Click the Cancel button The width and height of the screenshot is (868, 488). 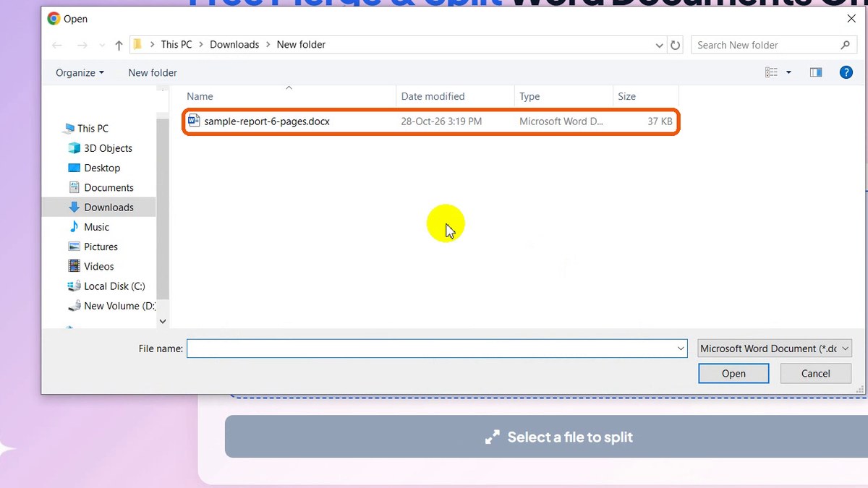(x=815, y=374)
